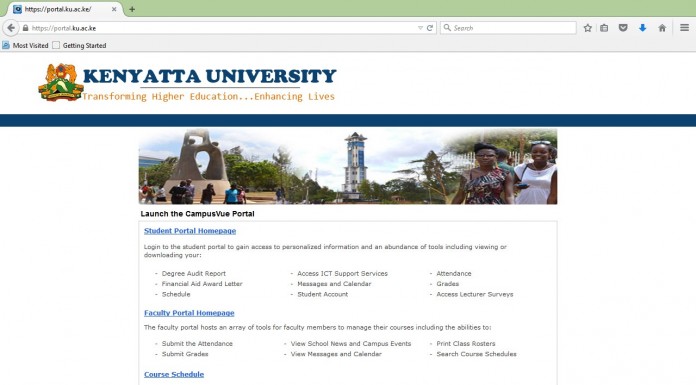Click 'View Messages and Calendar' faculty item
Viewport: 696px width, 385px height.
click(336, 354)
